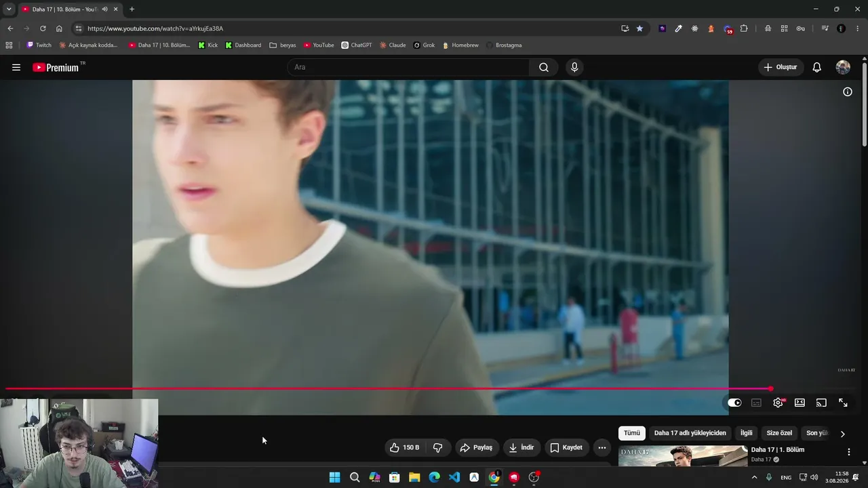Click the red playhead scrubber dot

771,389
